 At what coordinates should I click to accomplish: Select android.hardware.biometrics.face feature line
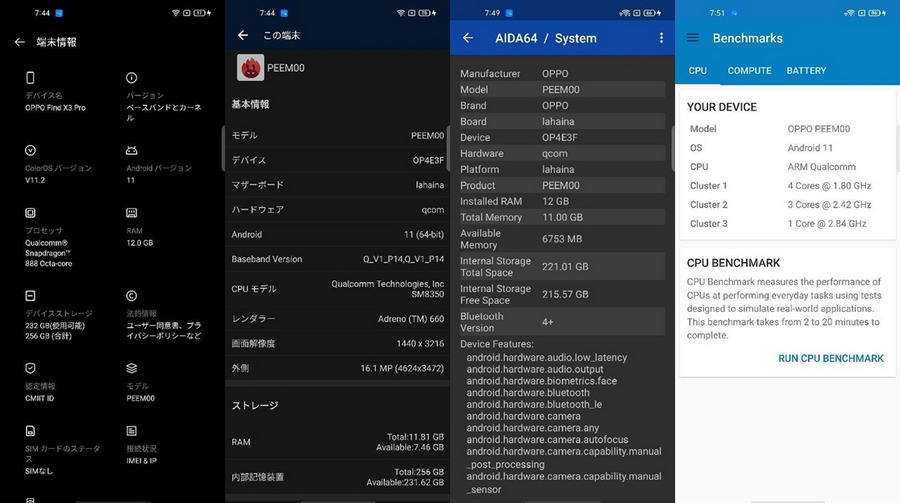pos(541,381)
